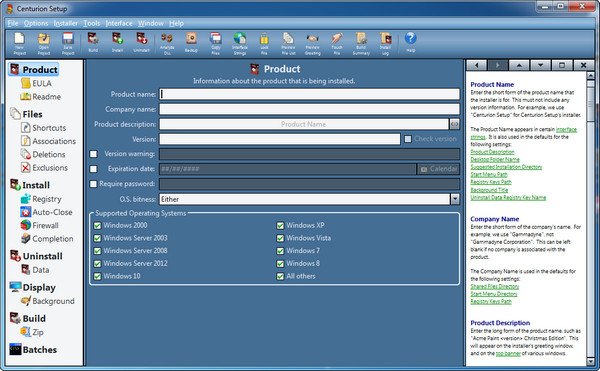Follow the Uninstall Data Registry Key Name link
The image size is (600, 371).
[508, 197]
